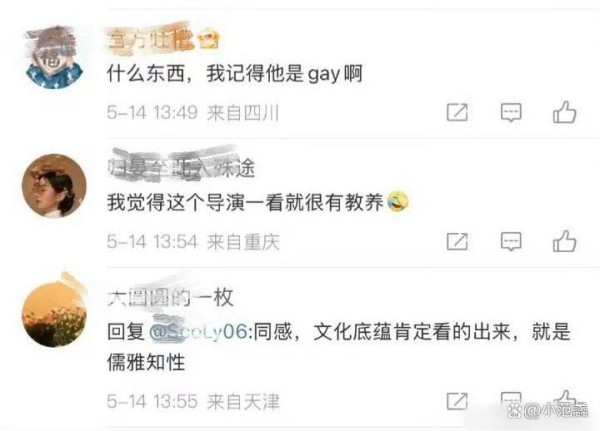This screenshot has height=431, width=600.
Task: Open the mentioned @ScoLy06 profile
Action: tap(198, 331)
